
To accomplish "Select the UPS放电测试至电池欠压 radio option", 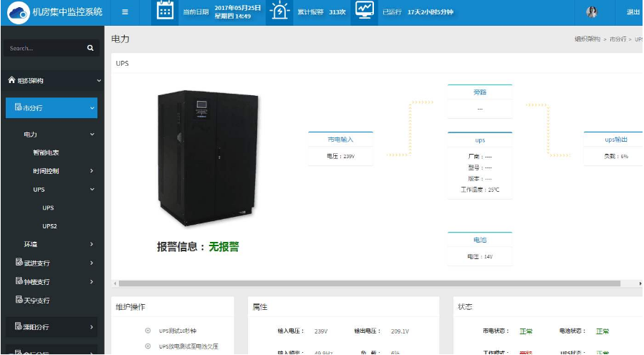I will [x=148, y=346].
